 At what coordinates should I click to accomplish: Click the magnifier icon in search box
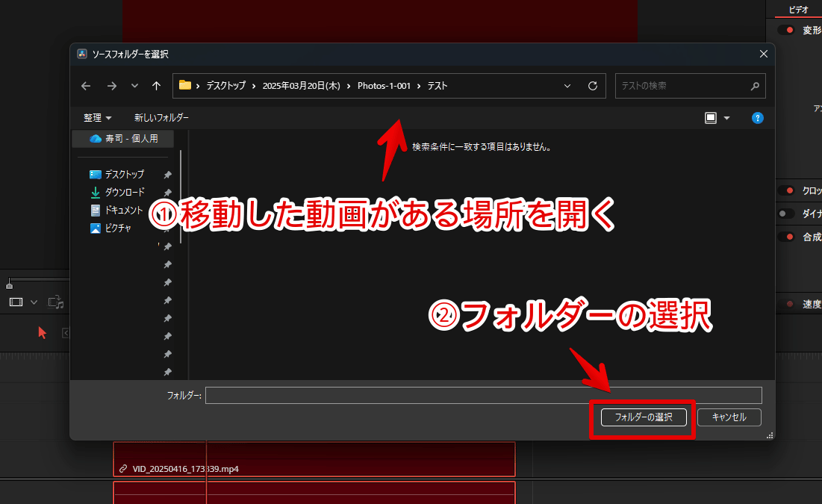point(755,86)
